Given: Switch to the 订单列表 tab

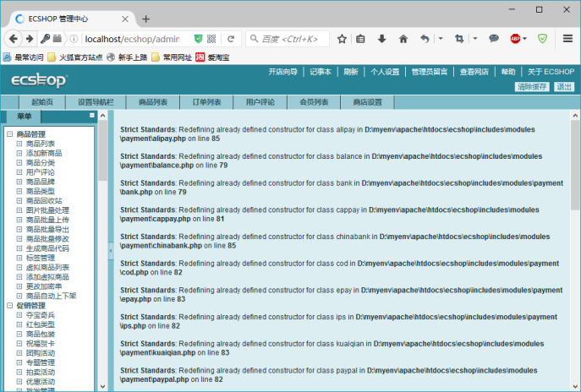Looking at the screenshot, I should [x=206, y=102].
